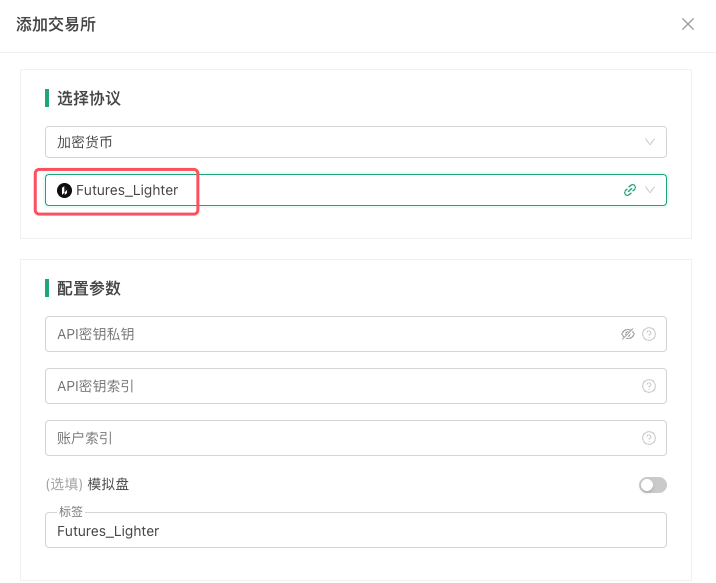
Task: Close the 添加交易所 dialog
Action: coord(688,24)
